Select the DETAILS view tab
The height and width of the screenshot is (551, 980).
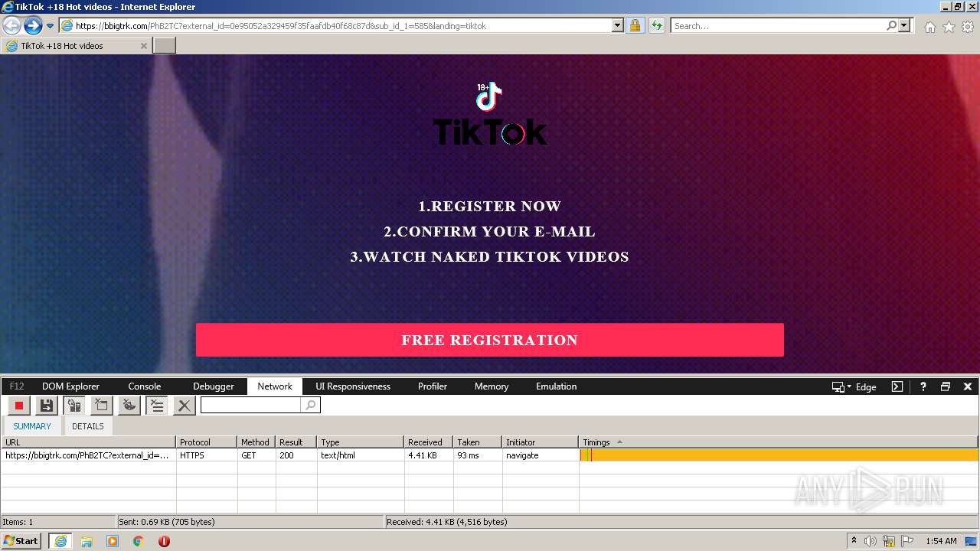click(x=88, y=426)
